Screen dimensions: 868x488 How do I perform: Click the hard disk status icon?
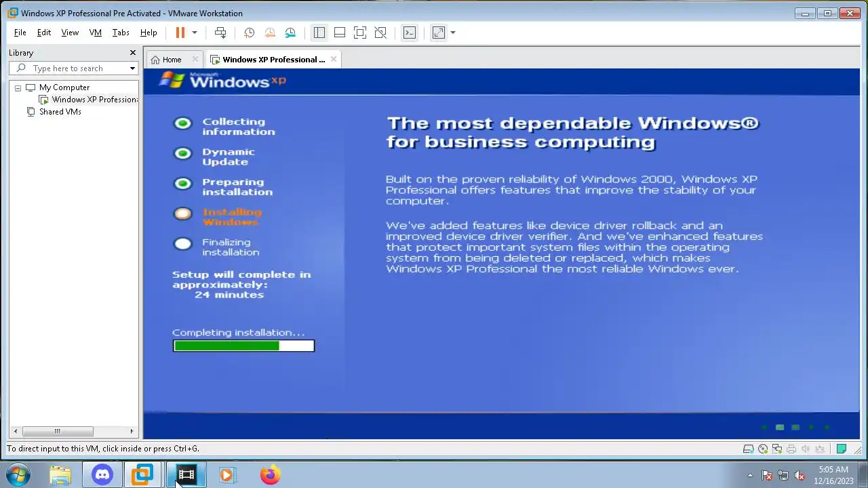749,449
